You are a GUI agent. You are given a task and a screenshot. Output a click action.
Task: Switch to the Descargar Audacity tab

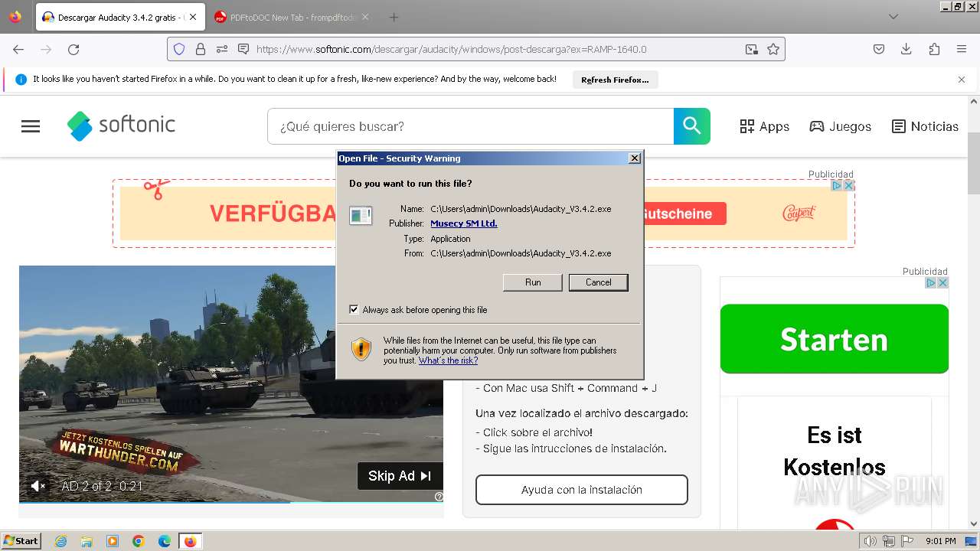point(119,17)
